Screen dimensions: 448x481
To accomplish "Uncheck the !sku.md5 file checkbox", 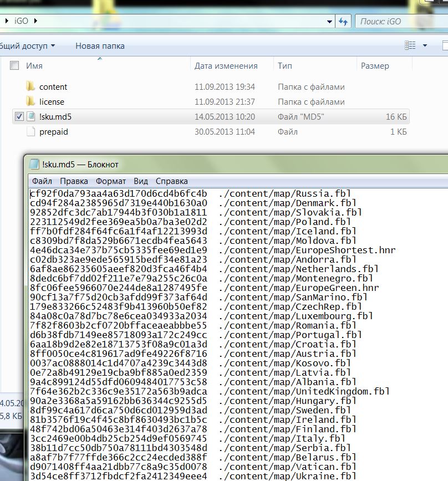I will [x=19, y=116].
